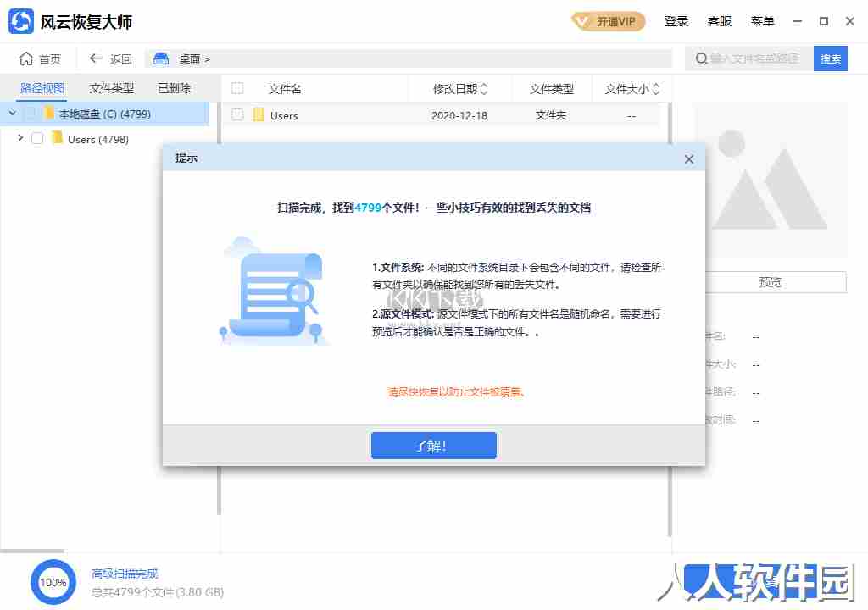Click the drive icon in path bar
This screenshot has height=610, width=868.
(x=161, y=58)
